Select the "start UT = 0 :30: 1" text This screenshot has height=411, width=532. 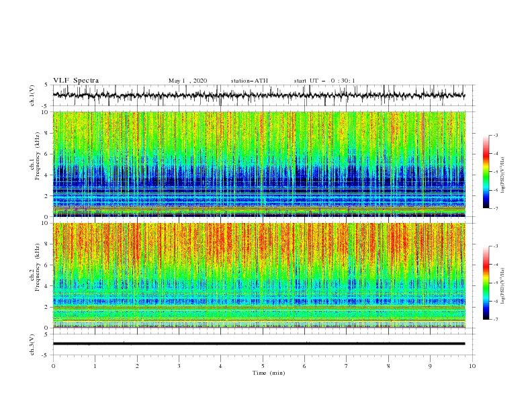pos(324,81)
